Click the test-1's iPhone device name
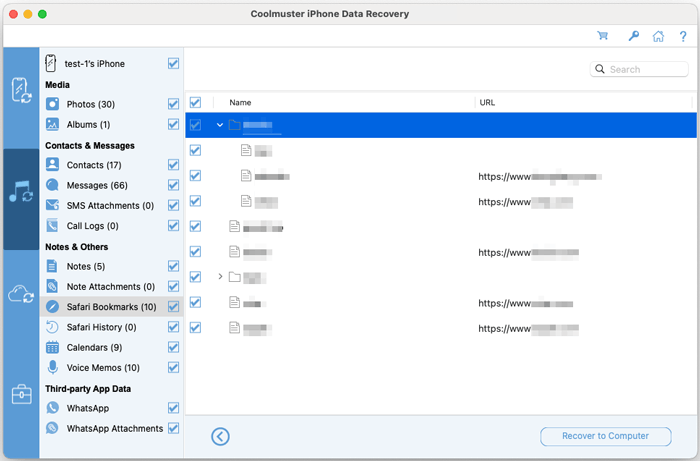Image resolution: width=700 pixels, height=461 pixels. click(95, 64)
